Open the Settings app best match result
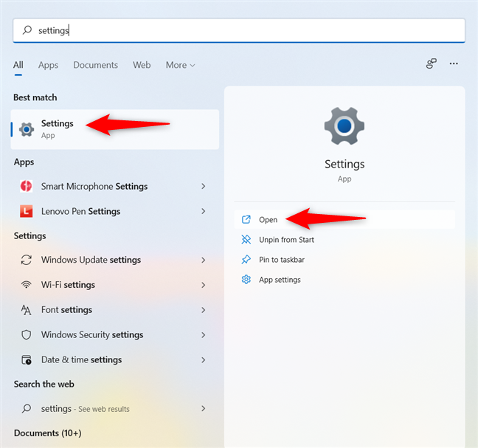The width and height of the screenshot is (478, 448). click(x=115, y=129)
